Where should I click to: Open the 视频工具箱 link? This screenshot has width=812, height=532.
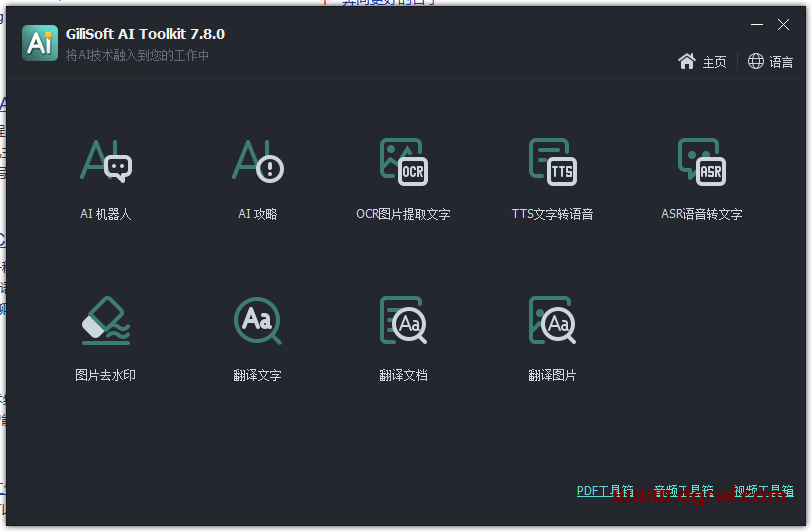coord(764,491)
